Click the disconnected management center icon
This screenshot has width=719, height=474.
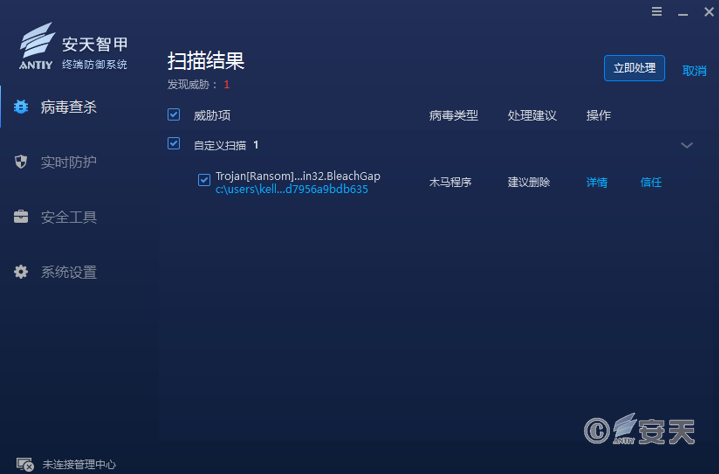coord(25,464)
